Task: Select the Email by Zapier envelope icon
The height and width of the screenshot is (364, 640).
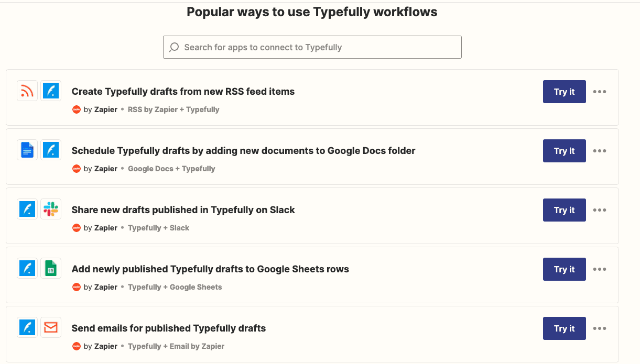Action: 50,327
